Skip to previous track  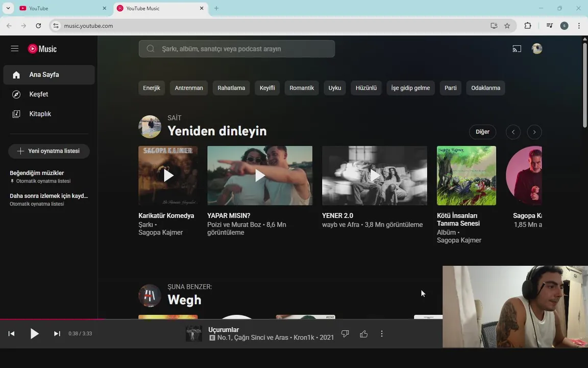pyautogui.click(x=11, y=333)
